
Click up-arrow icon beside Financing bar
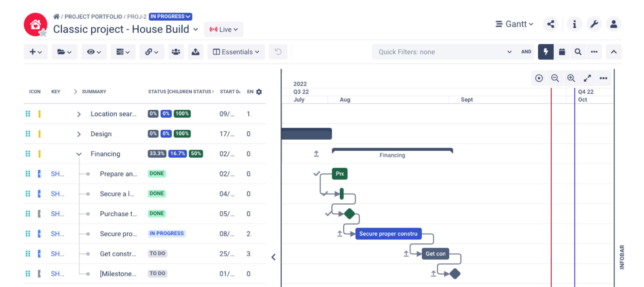pos(316,154)
